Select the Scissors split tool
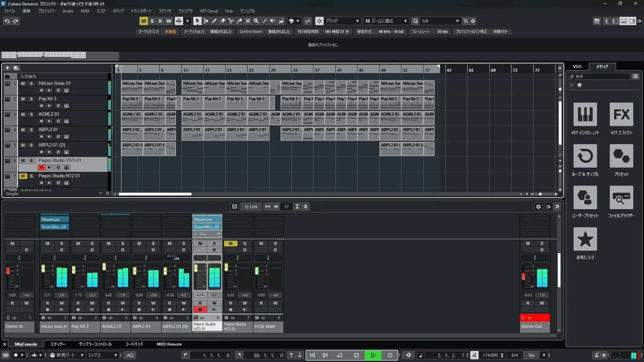644x362 pixels. 231,21
